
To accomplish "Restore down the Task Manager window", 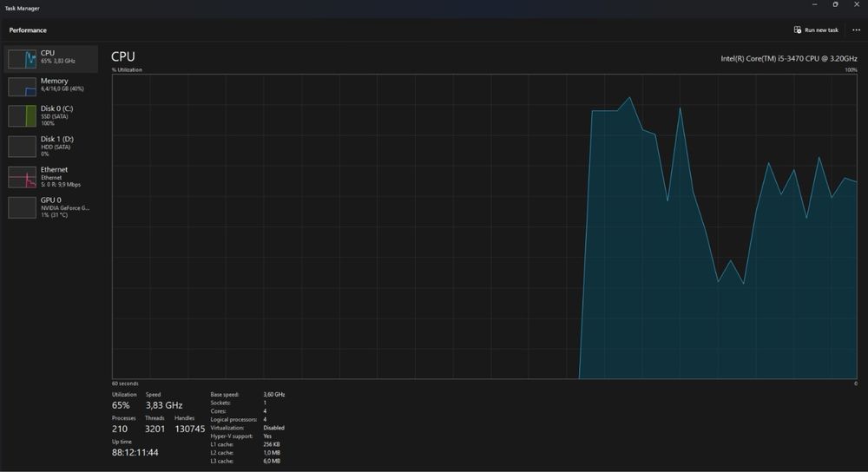I will [x=835, y=4].
